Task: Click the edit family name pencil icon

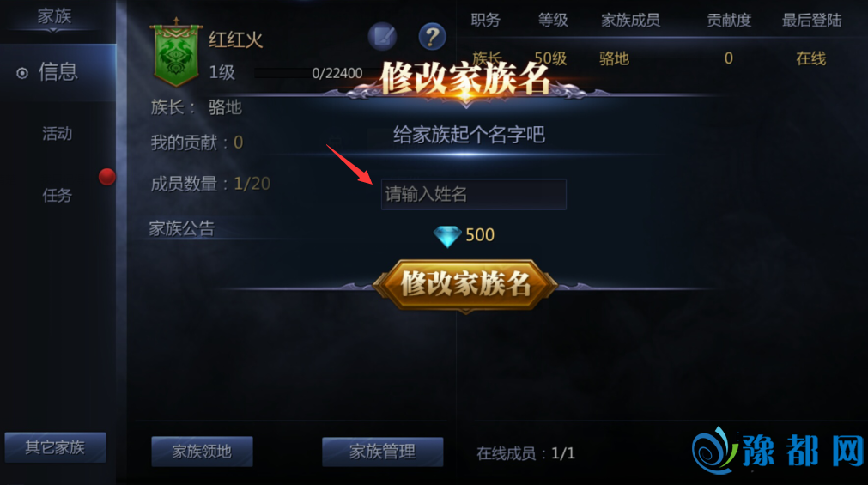Action: click(383, 37)
